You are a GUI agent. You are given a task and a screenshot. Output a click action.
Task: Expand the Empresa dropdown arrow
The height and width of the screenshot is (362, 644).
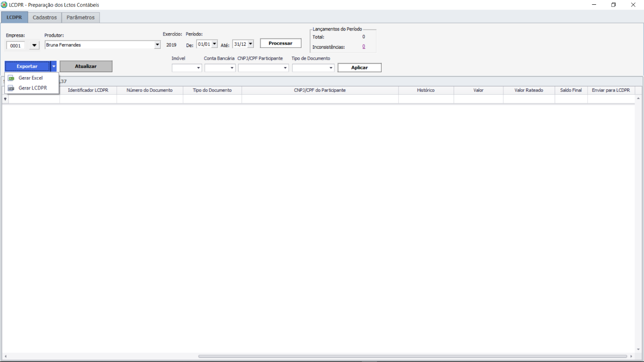click(x=35, y=45)
